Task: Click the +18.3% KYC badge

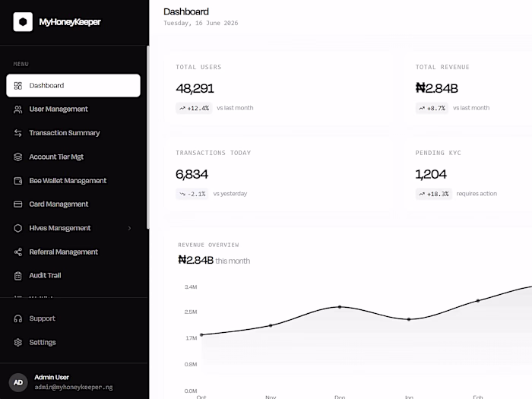Action: pyautogui.click(x=434, y=194)
